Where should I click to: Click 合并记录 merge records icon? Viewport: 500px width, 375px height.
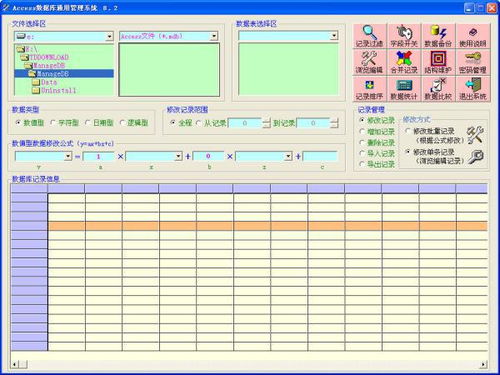(x=404, y=62)
